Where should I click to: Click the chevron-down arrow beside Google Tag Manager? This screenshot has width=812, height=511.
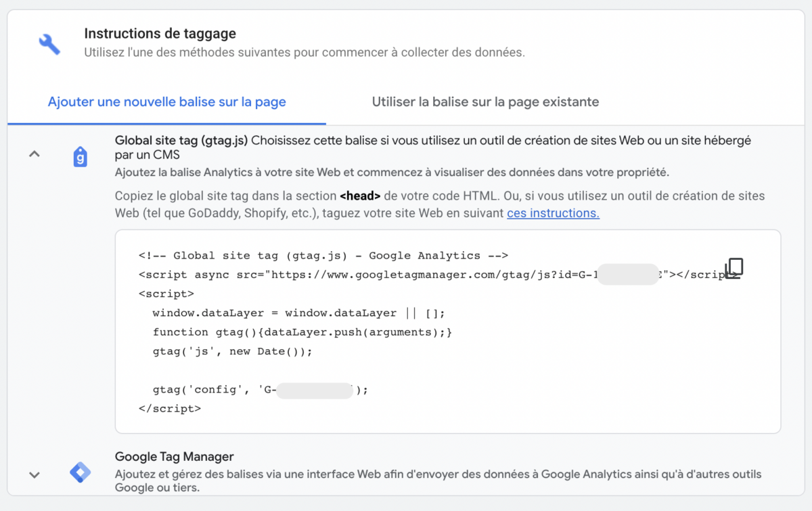[x=35, y=475]
